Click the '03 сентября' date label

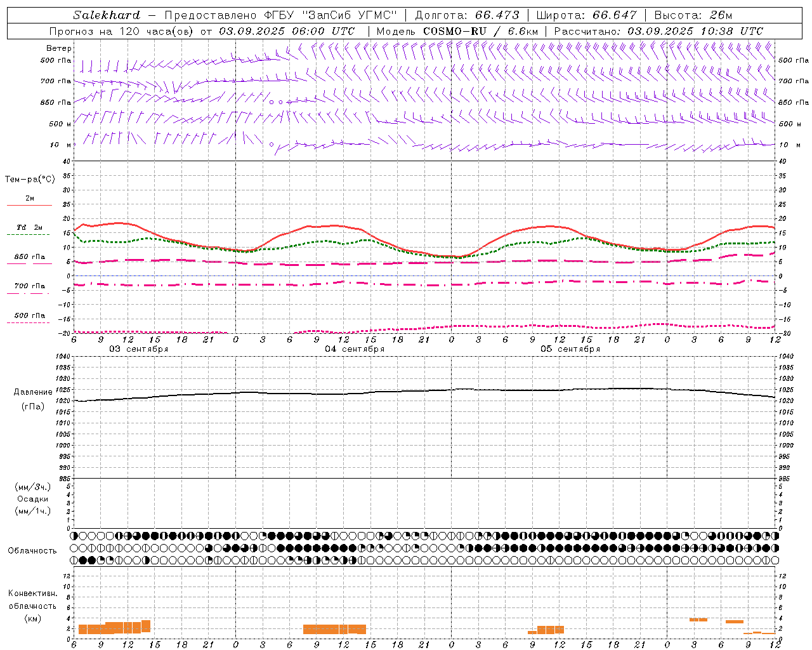click(x=139, y=349)
